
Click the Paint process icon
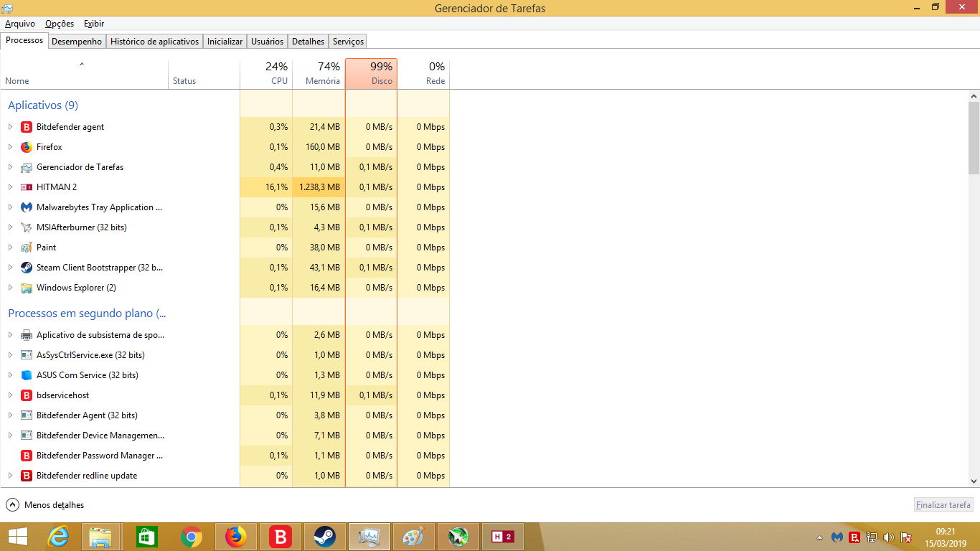27,248
